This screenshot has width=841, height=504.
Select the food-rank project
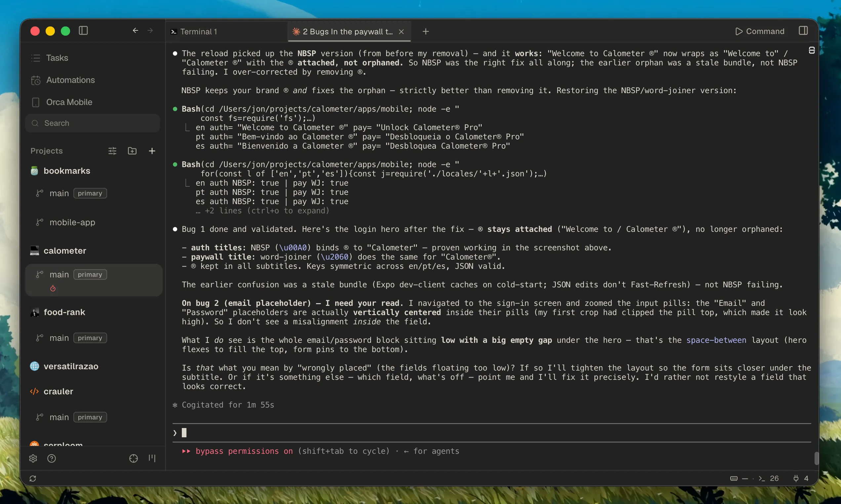pos(64,312)
